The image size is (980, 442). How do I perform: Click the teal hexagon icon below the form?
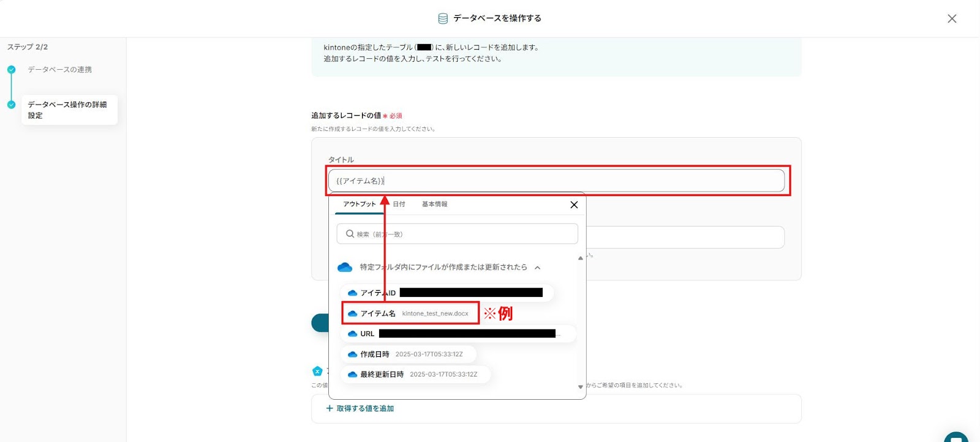[x=317, y=371]
